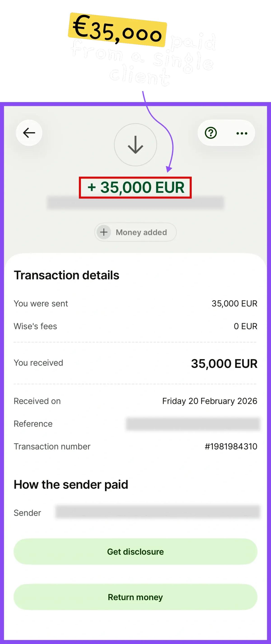The height and width of the screenshot is (644, 271).
Task: Tap the You were sent 35,000 EUR value
Action: coord(235,303)
